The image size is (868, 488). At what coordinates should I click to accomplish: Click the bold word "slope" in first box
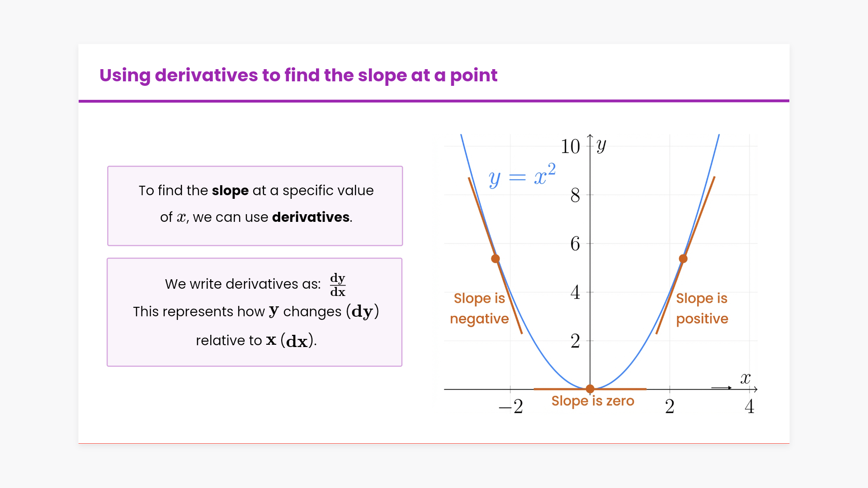click(230, 191)
